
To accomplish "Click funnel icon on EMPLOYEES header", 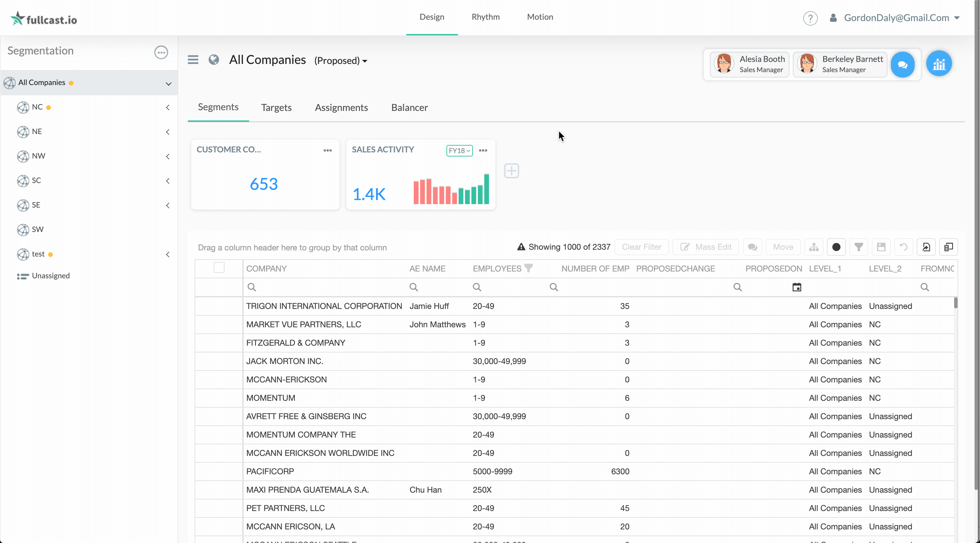I will tap(528, 268).
